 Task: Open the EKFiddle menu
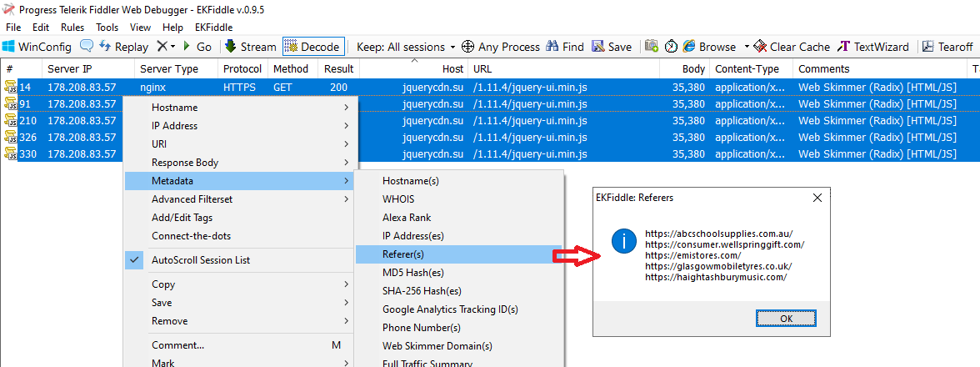(213, 28)
